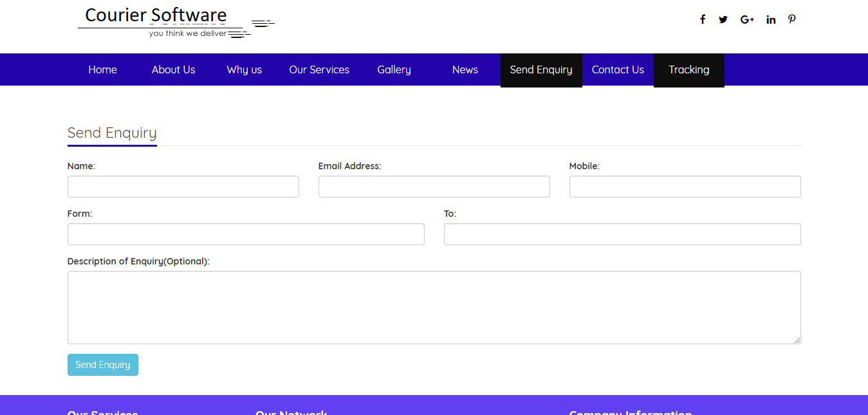
Task: Open the LinkedIn social icon
Action: (770, 19)
